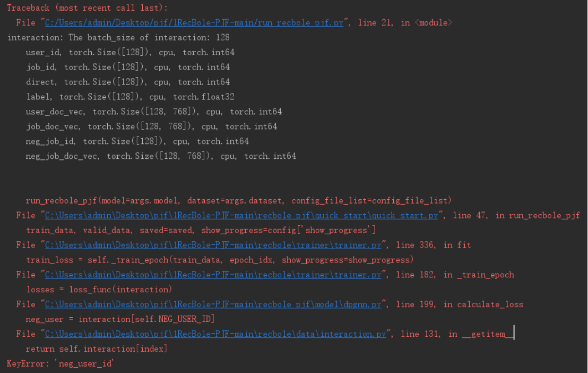Screen dimensions: 588x373
Task: Click the 'neg_job_id, torch.Size([128])' line
Action: 137,141
